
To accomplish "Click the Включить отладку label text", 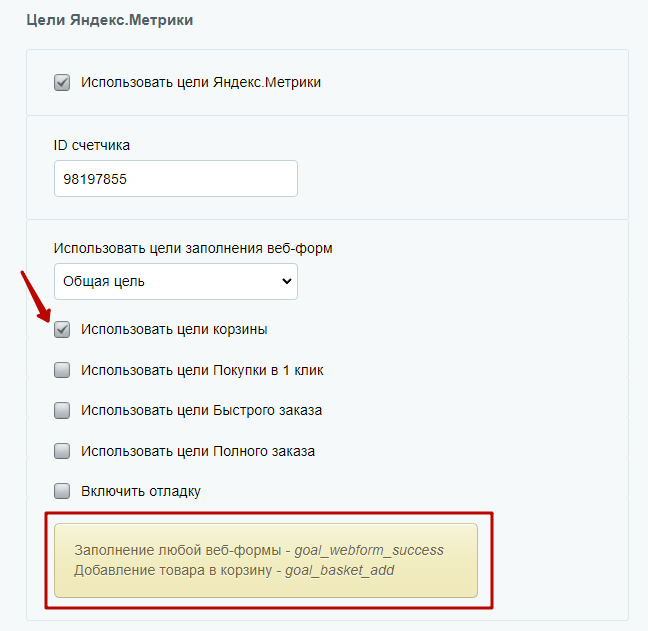I will (141, 491).
